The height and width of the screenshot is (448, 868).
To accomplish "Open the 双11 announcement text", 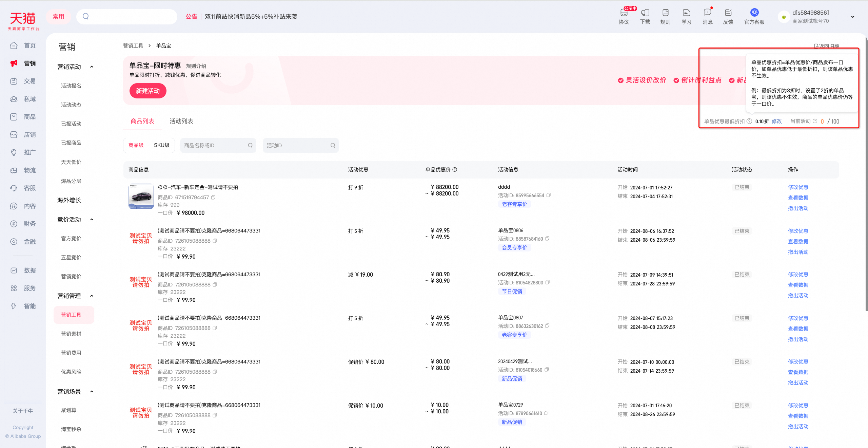I will click(251, 17).
